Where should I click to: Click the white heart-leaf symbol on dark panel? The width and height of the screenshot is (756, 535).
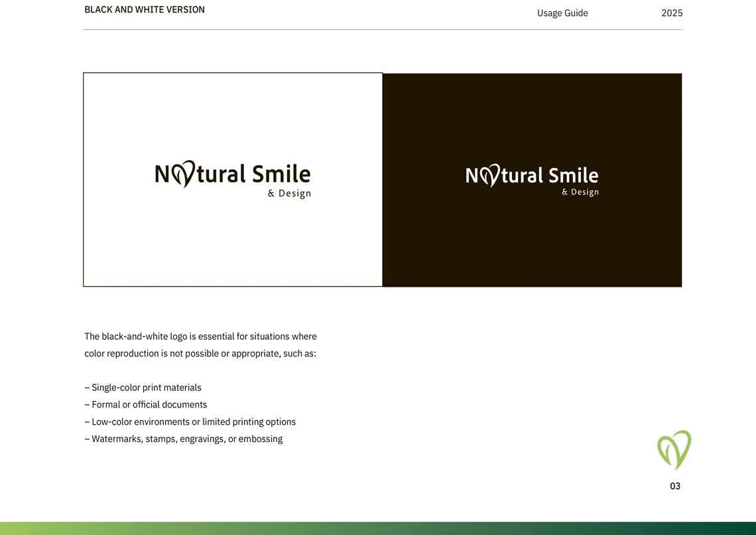pyautogui.click(x=489, y=175)
